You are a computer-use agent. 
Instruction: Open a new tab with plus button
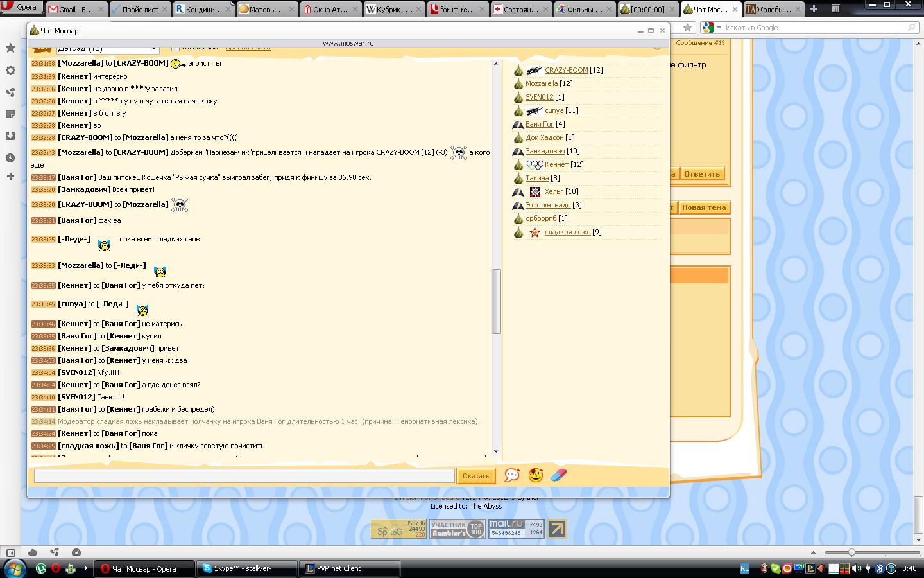[814, 8]
